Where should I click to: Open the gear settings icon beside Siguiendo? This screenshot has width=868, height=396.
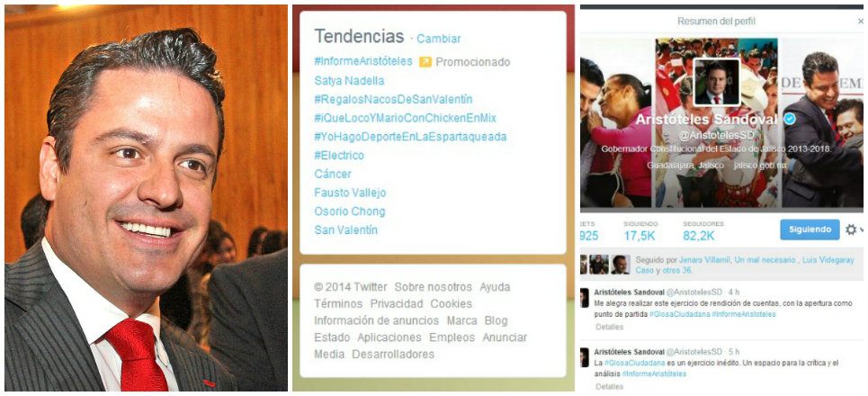tap(851, 229)
